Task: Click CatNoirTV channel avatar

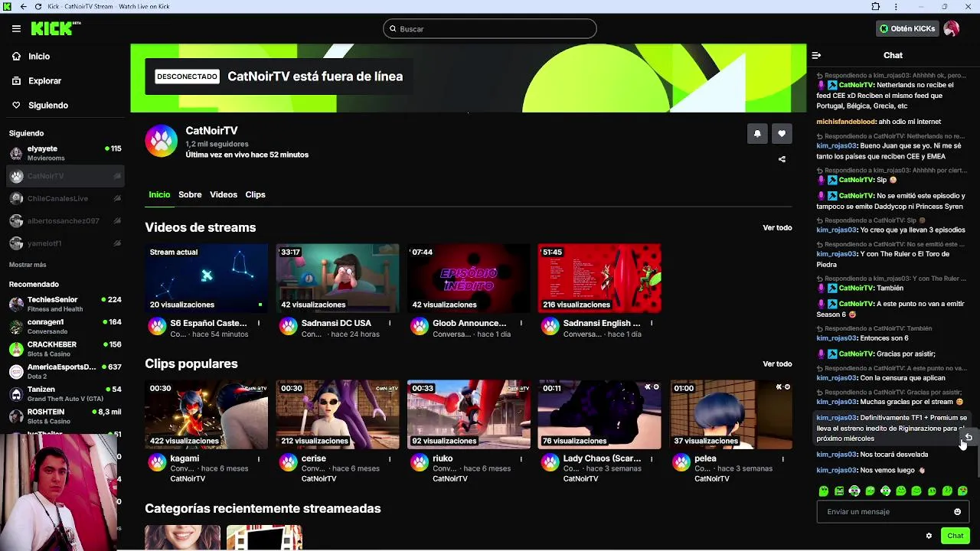Action: click(x=162, y=141)
